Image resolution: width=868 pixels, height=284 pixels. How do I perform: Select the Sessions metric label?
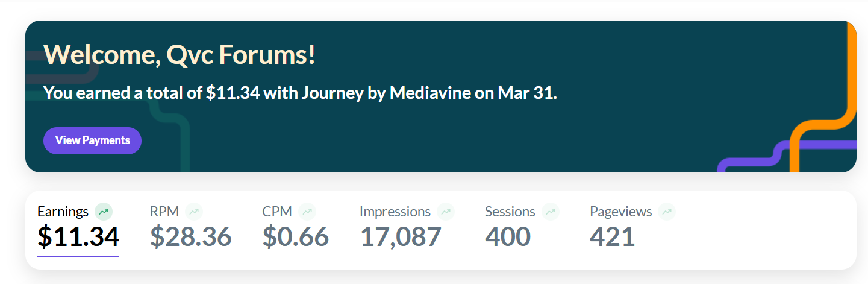[510, 212]
